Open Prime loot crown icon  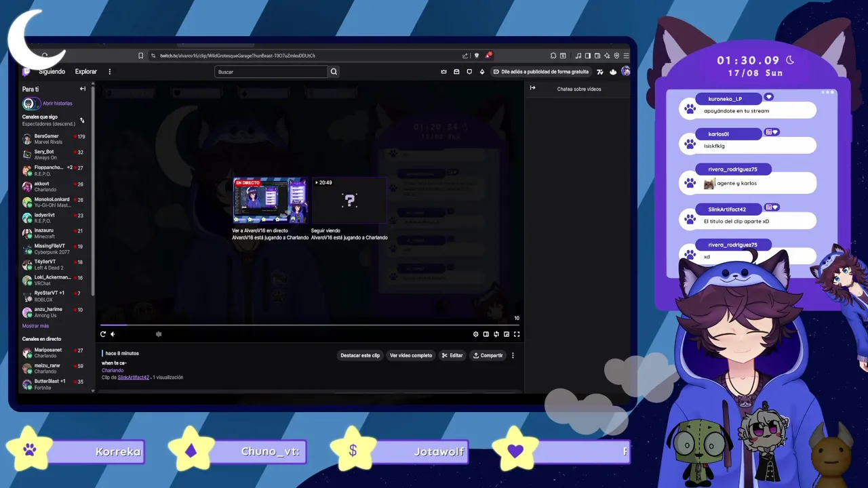tap(443, 72)
